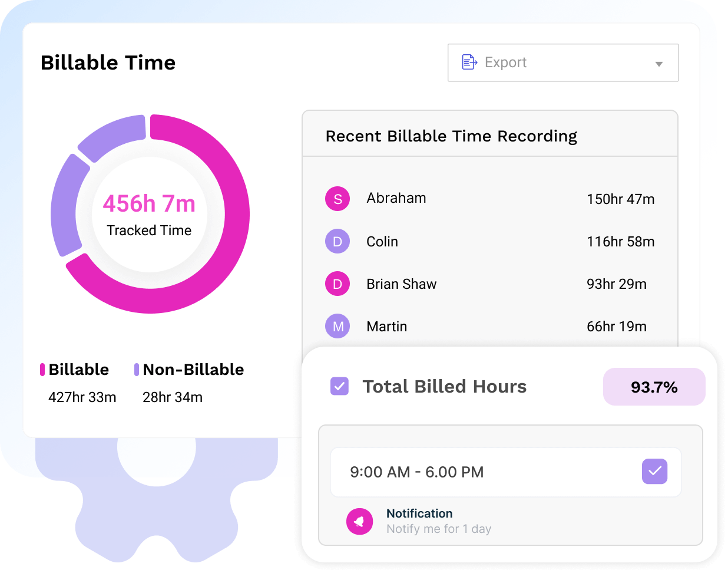Click the 93.7% percentage badge

(x=654, y=387)
